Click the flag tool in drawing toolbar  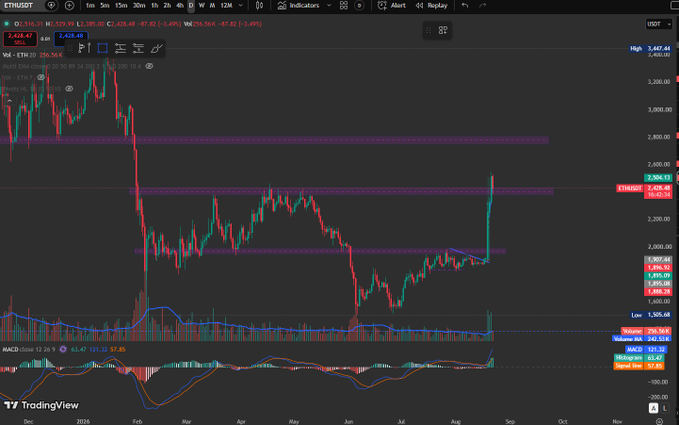click(x=84, y=48)
